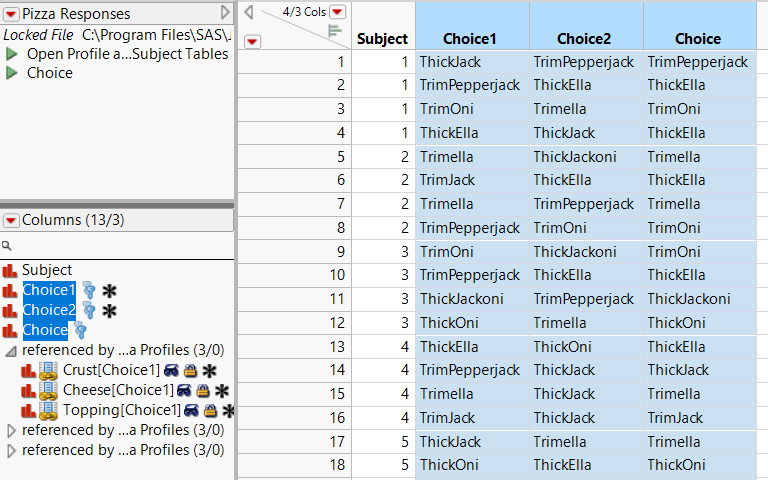Click TrimOni in row 8 Choice2
This screenshot has height=480, width=768.
[x=586, y=228]
